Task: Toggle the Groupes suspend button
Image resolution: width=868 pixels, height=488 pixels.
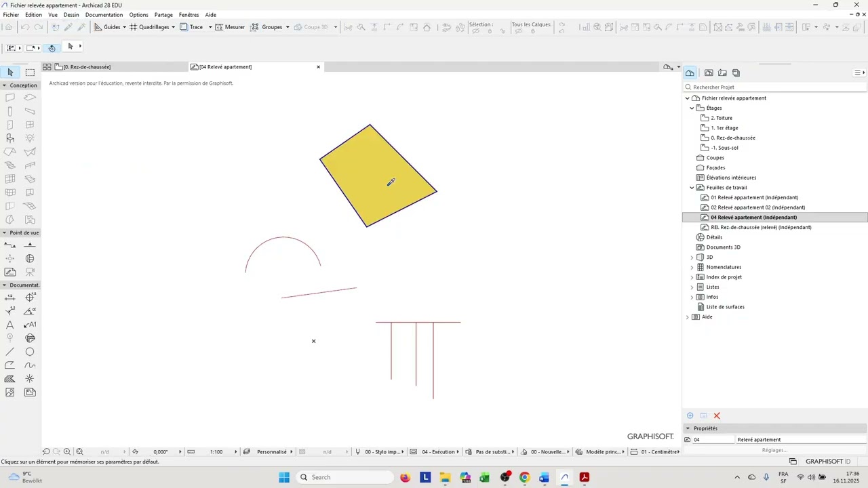Action: 267,27
